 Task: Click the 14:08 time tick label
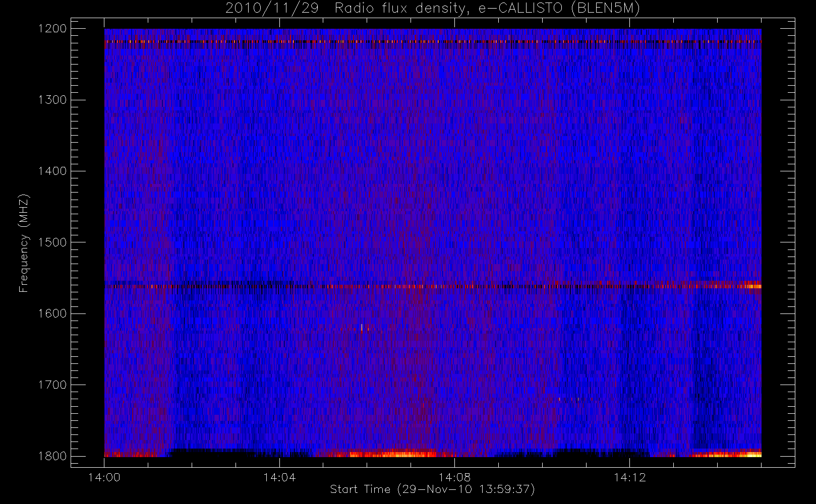[454, 477]
